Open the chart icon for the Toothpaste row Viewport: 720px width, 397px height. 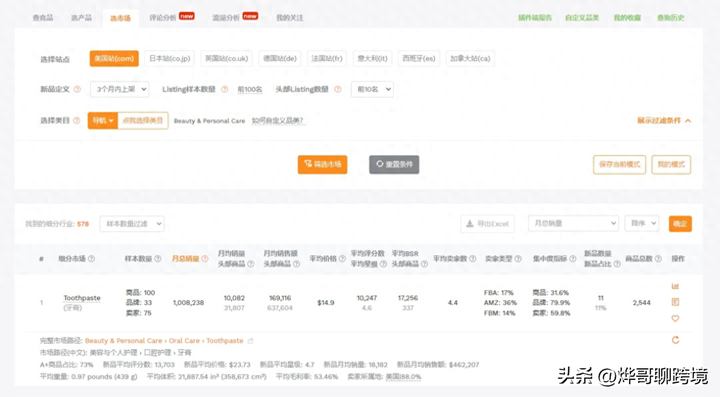point(675,286)
